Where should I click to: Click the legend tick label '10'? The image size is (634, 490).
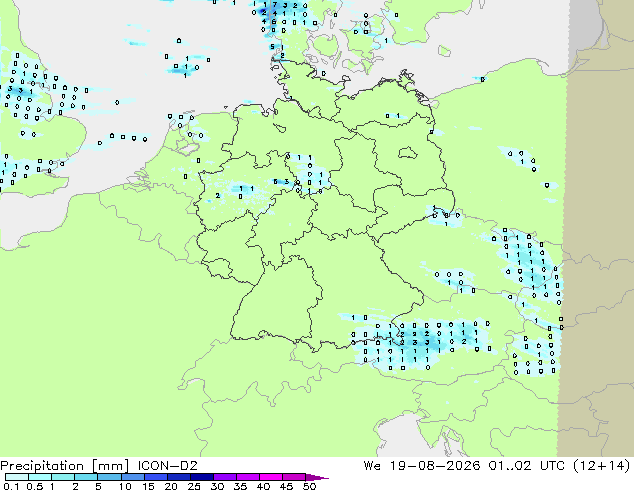point(125,486)
